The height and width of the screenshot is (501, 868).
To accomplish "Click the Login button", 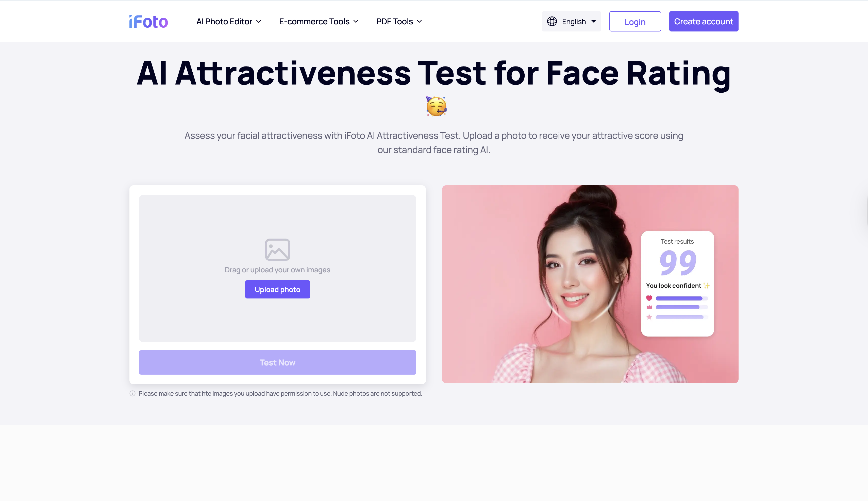I will click(x=635, y=21).
